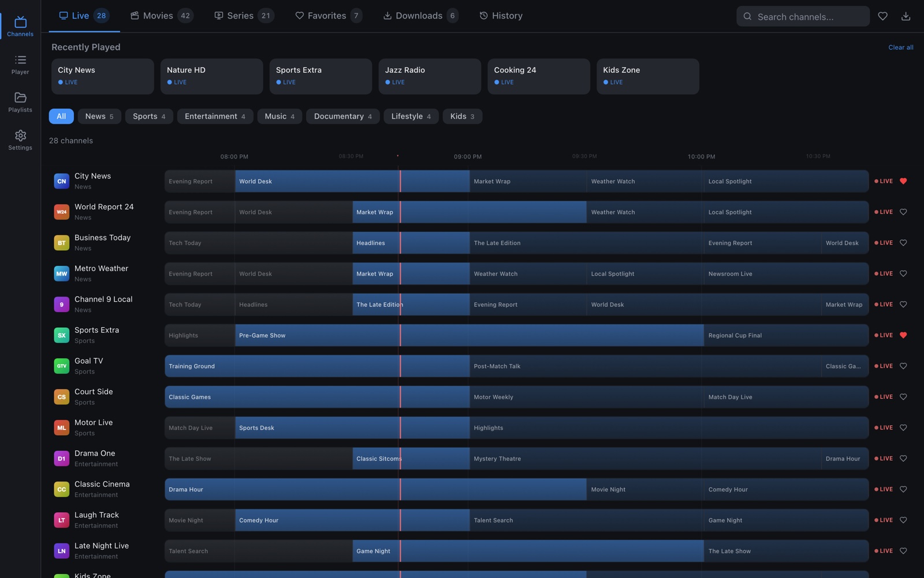Switch to the Series tab
924x578 pixels.
tap(244, 16)
